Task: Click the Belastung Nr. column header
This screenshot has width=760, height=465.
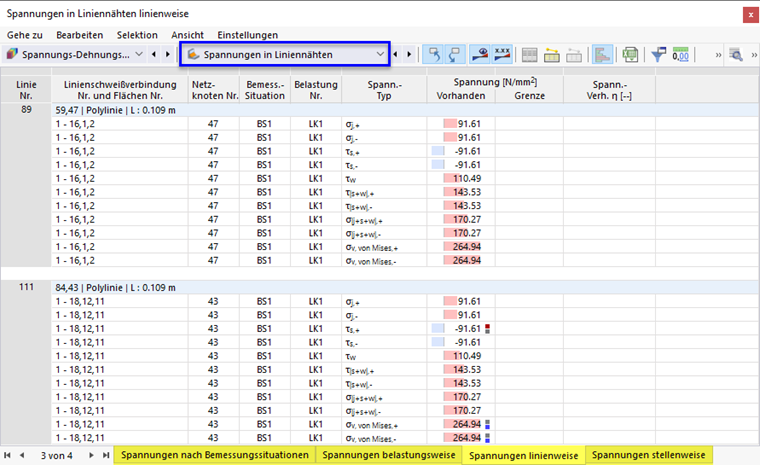Action: click(x=316, y=90)
